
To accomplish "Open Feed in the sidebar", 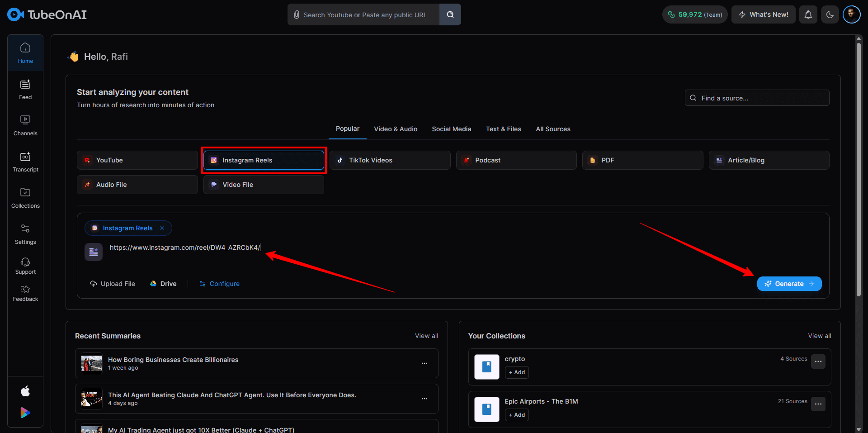I will (25, 90).
